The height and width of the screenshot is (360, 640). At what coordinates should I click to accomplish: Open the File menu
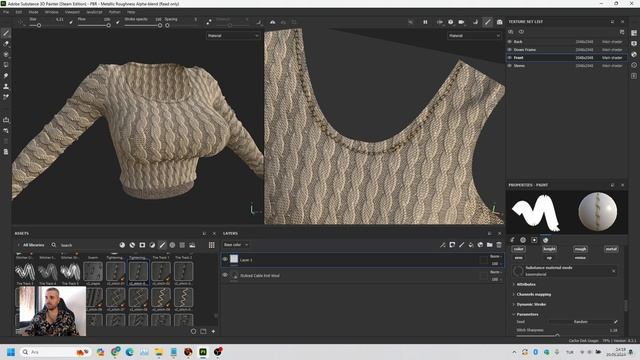6,12
